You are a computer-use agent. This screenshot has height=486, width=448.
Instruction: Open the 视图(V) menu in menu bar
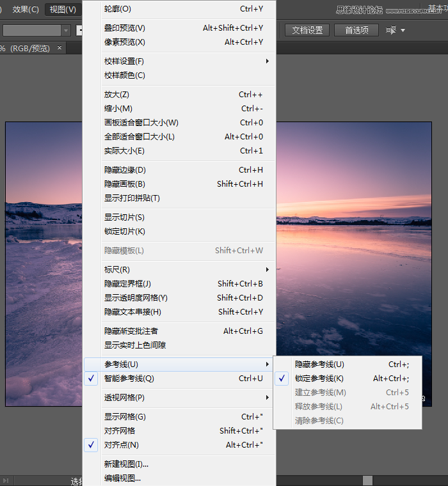coord(63,10)
